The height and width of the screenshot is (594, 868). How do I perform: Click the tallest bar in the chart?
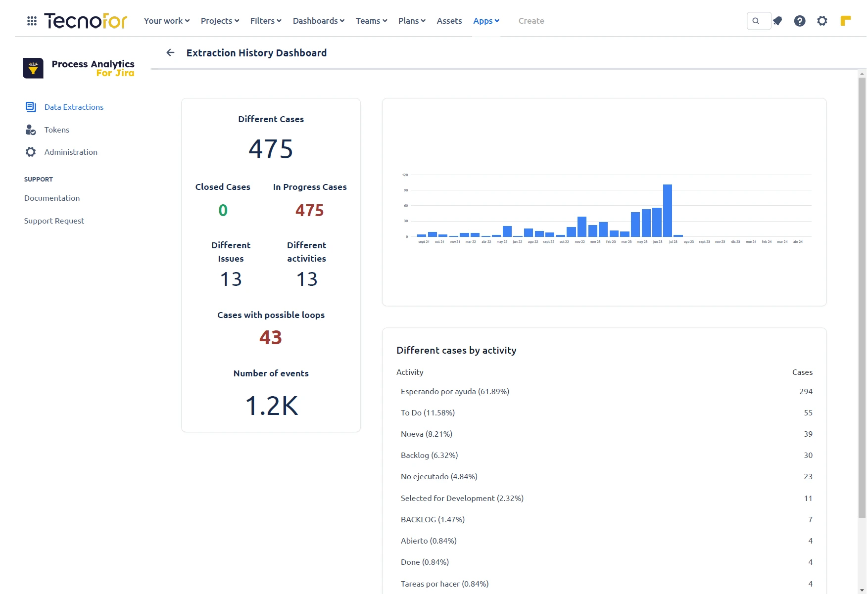click(667, 211)
